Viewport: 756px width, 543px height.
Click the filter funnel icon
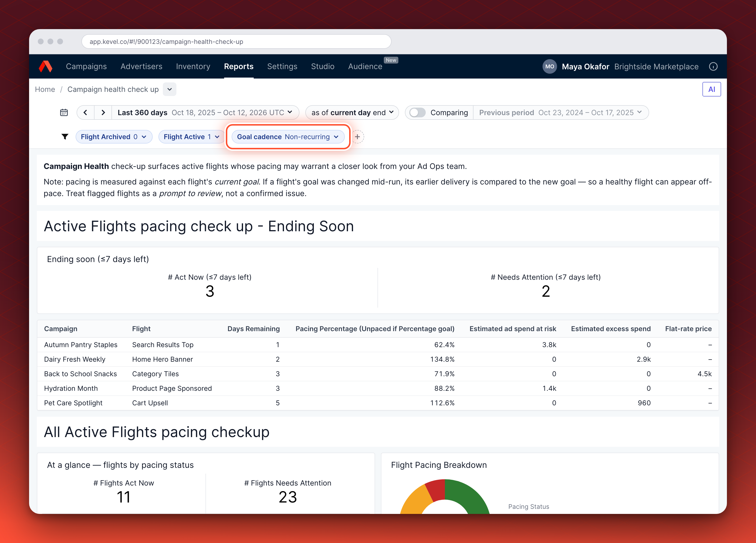(65, 137)
